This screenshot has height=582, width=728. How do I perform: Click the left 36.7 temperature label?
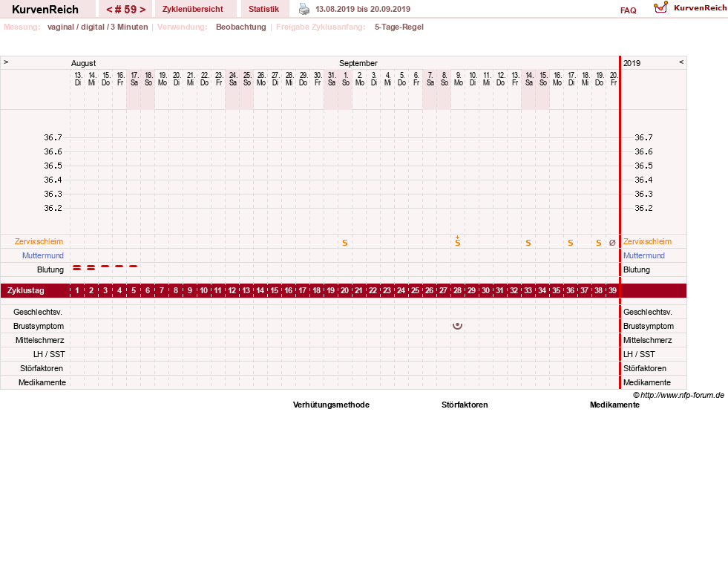pos(53,137)
